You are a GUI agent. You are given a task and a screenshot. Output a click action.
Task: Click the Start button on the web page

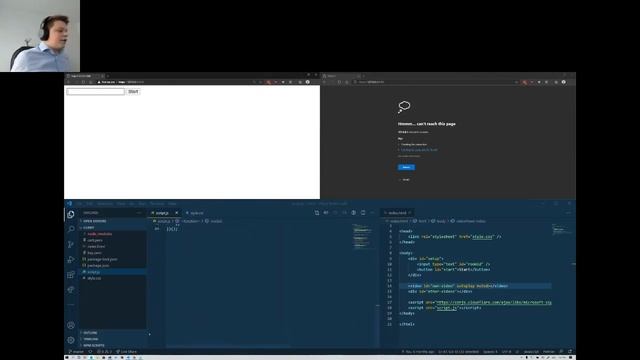point(133,91)
